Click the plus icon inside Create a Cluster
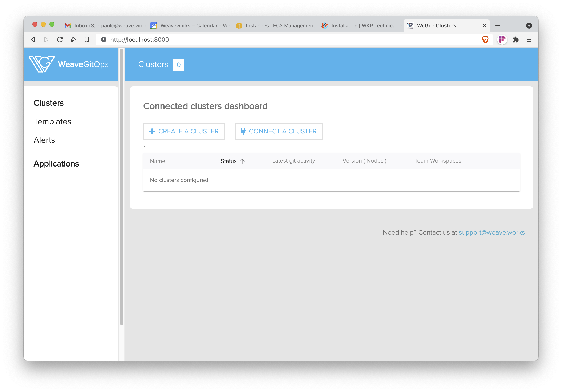562x392 pixels. pos(152,131)
